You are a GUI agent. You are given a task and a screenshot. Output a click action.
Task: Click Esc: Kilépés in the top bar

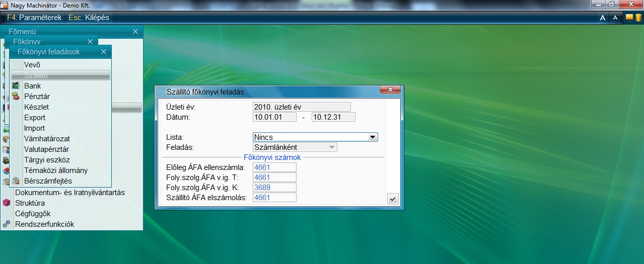[89, 18]
